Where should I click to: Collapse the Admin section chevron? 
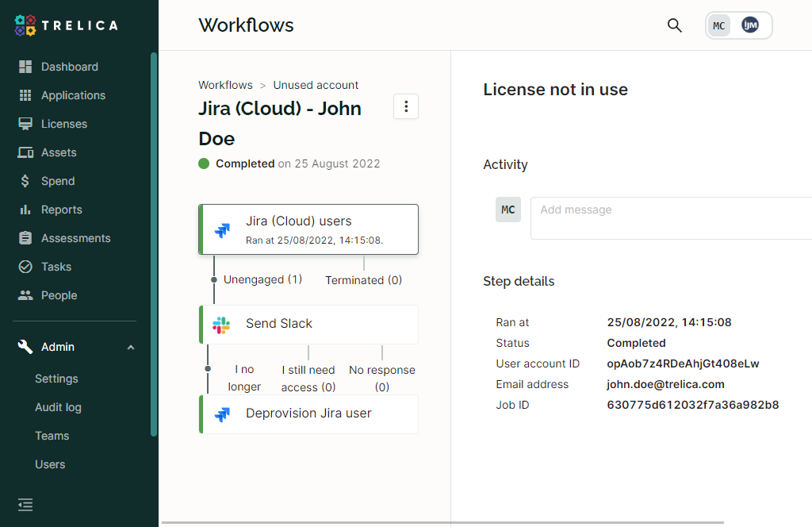coord(131,347)
